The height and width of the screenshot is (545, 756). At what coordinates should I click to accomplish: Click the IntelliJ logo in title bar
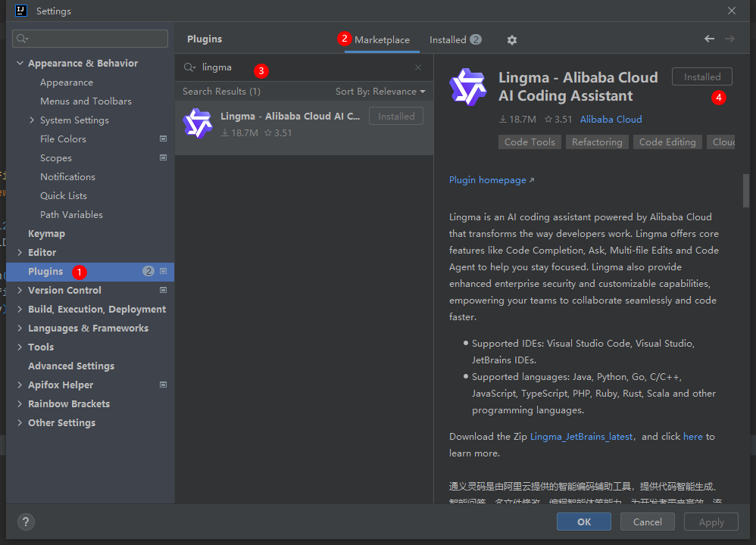[x=21, y=11]
